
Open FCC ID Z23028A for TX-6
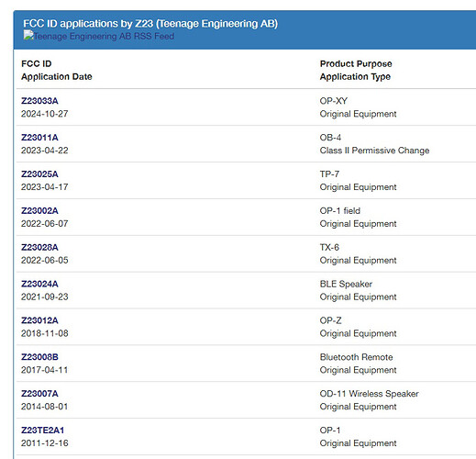(x=39, y=247)
